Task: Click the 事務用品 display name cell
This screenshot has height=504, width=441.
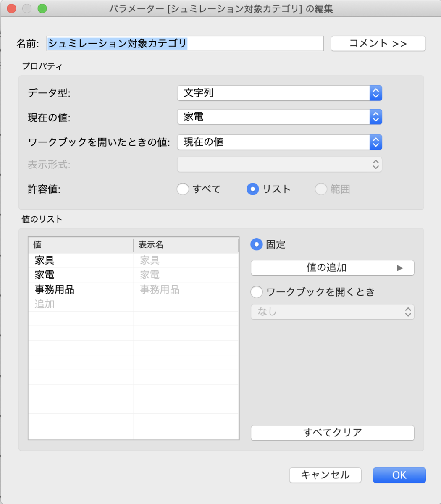Action: [x=186, y=289]
